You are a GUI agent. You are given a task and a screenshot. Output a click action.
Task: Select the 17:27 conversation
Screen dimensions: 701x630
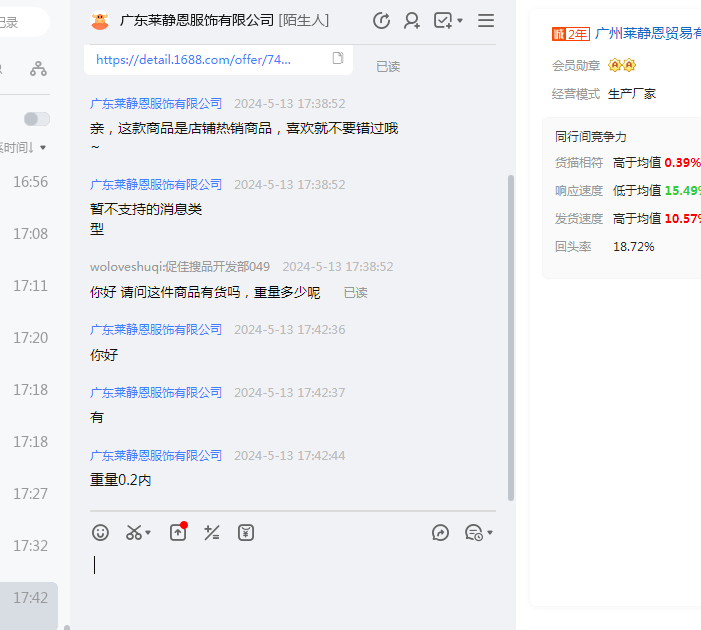coord(30,494)
